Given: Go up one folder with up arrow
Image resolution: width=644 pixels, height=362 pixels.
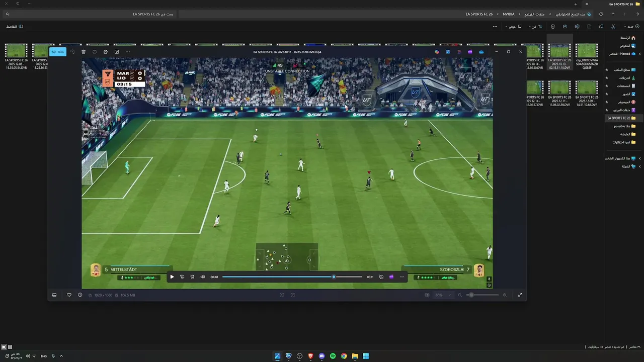Looking at the screenshot, I should click(613, 14).
